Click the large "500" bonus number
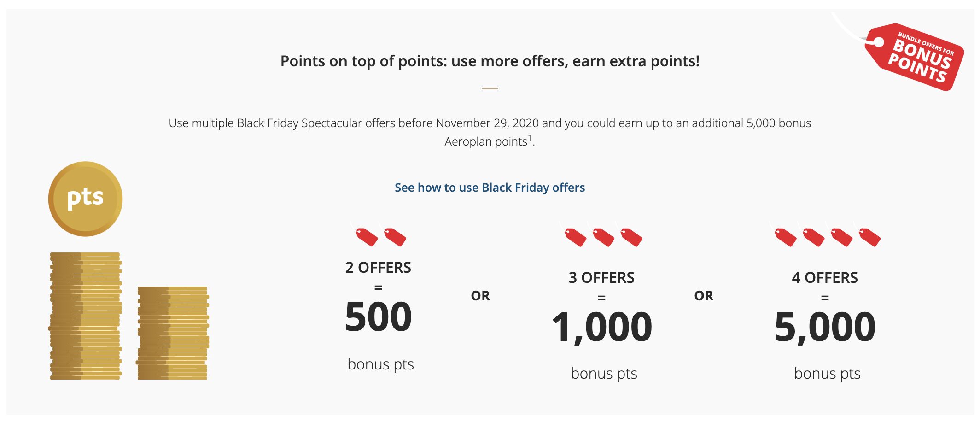 click(x=378, y=317)
